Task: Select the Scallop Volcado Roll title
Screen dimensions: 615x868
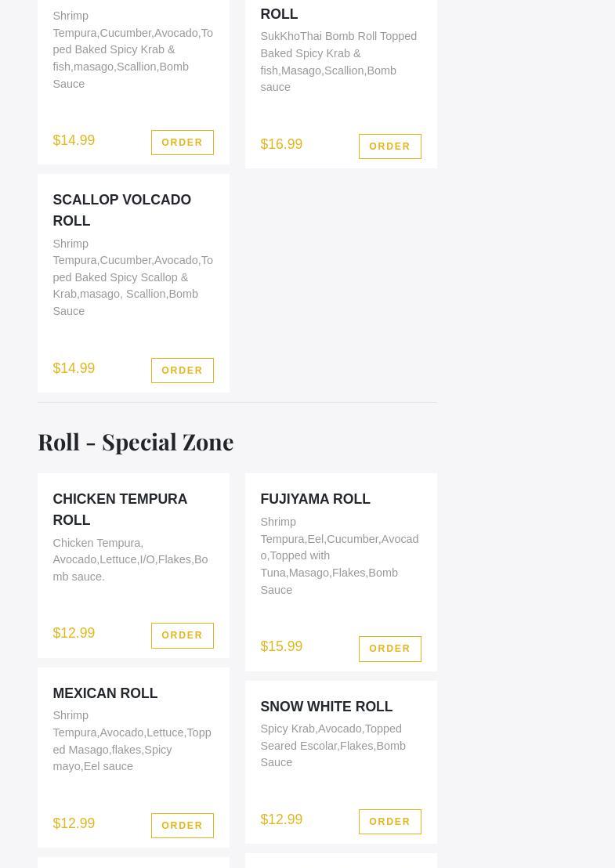Action: click(x=121, y=210)
